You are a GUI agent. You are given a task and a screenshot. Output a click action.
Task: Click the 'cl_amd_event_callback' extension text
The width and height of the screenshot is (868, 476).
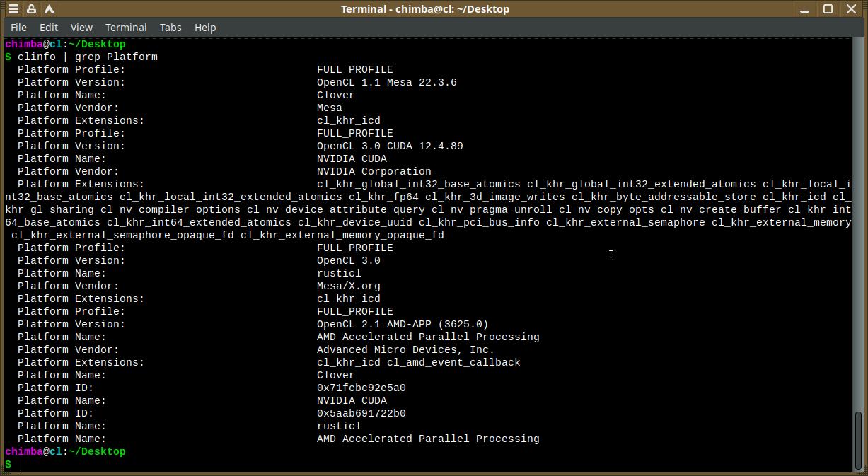(x=453, y=362)
